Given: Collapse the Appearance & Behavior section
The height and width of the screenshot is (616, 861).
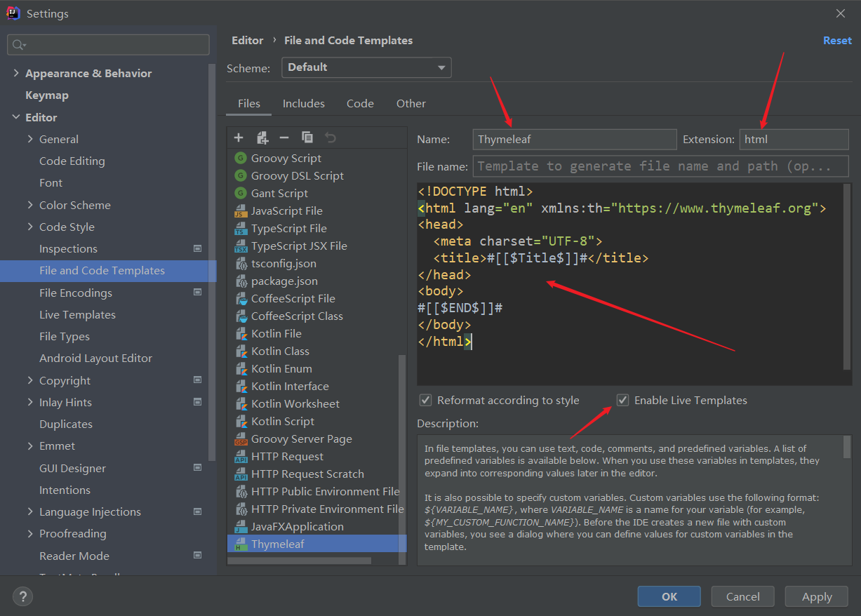Looking at the screenshot, I should click(16, 73).
